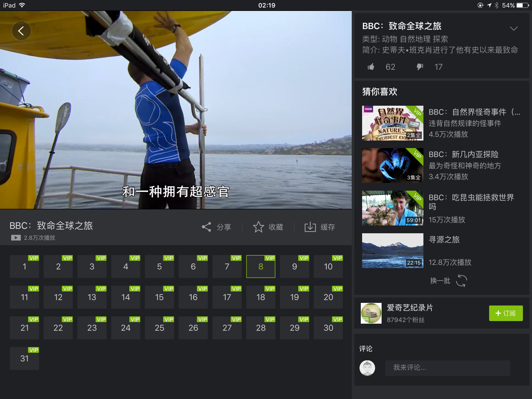
Task: Open the 新几内亚探险 thumbnail
Action: 393,165
